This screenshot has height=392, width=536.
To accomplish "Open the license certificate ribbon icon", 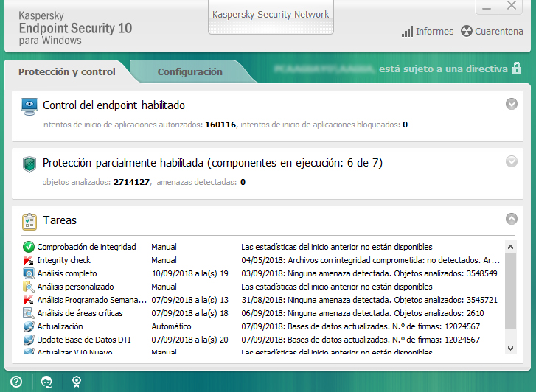I will 77,382.
